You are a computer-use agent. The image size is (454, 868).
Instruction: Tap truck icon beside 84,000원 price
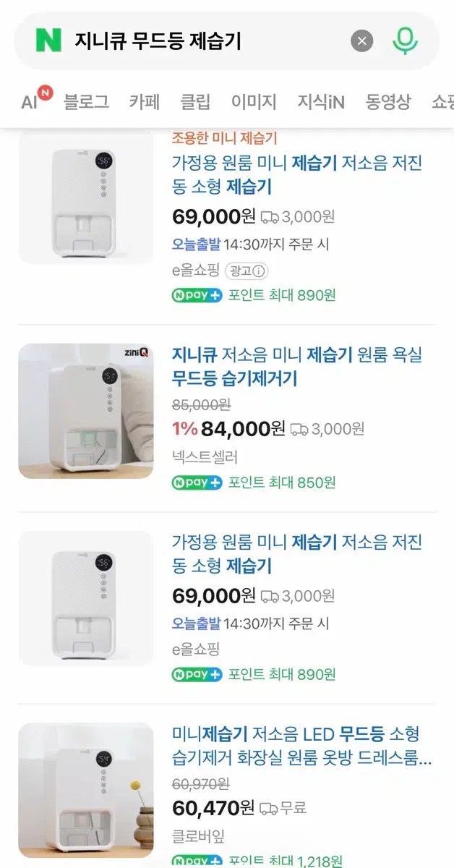coord(299,430)
